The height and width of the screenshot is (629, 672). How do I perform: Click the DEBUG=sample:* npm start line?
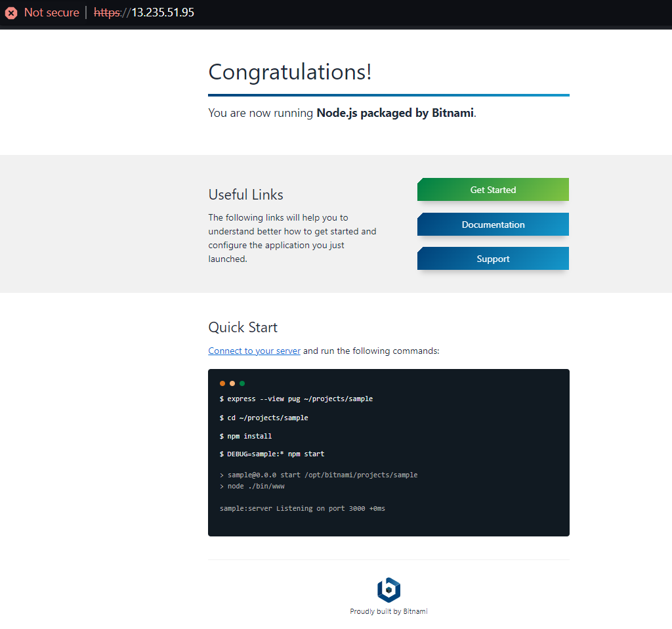pos(272,454)
